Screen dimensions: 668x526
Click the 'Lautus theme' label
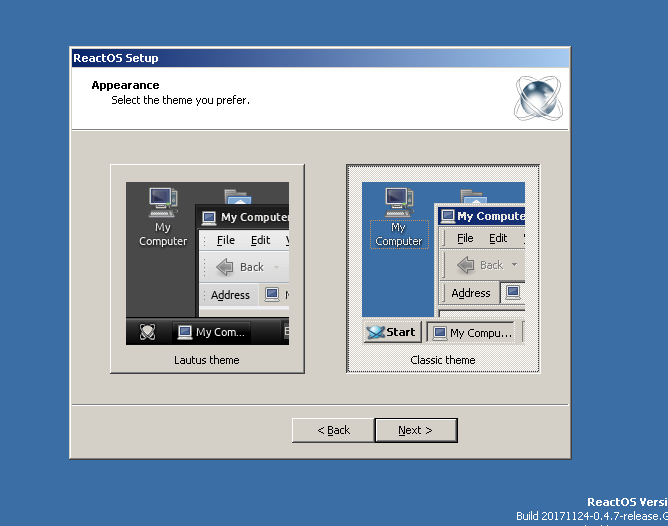(207, 360)
